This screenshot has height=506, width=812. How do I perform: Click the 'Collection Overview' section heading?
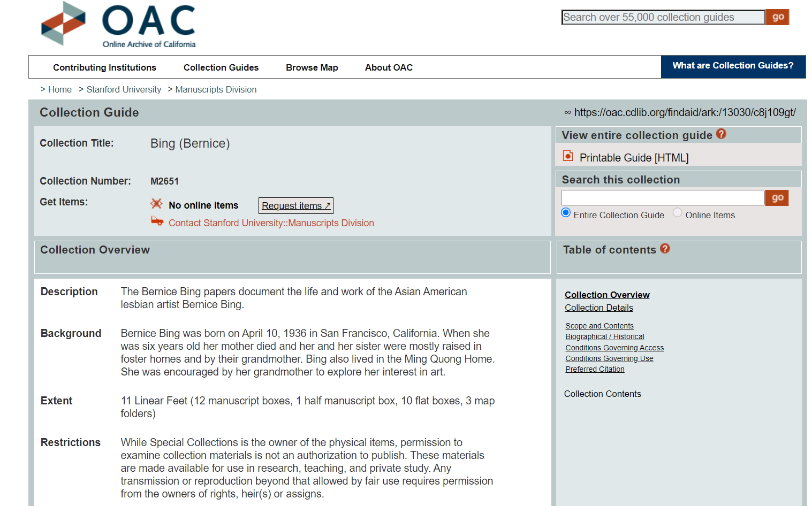[95, 250]
